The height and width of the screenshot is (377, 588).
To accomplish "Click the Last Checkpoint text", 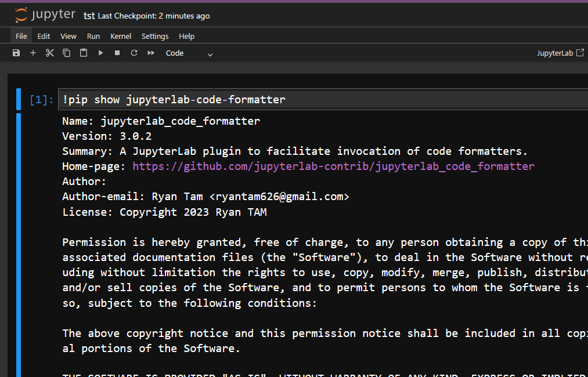I will point(154,16).
